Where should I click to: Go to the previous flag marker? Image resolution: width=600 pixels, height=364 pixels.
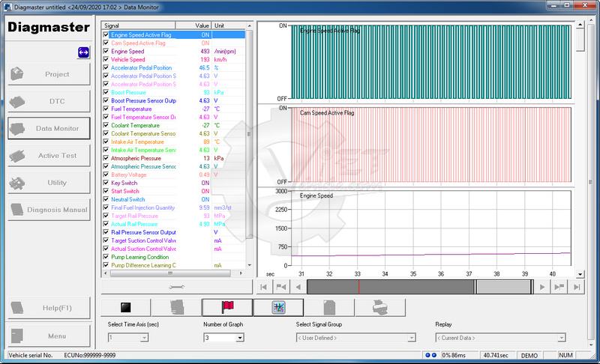(281, 287)
